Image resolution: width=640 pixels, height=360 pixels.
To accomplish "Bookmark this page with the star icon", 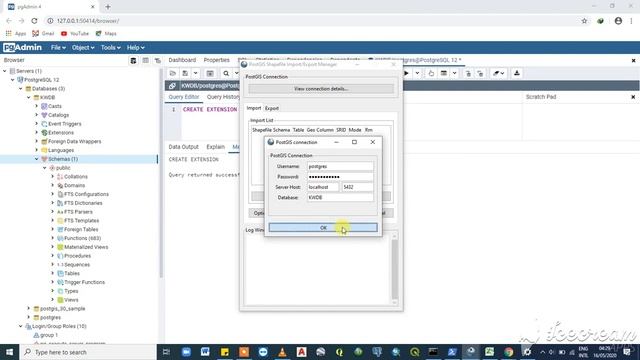I will (584, 21).
